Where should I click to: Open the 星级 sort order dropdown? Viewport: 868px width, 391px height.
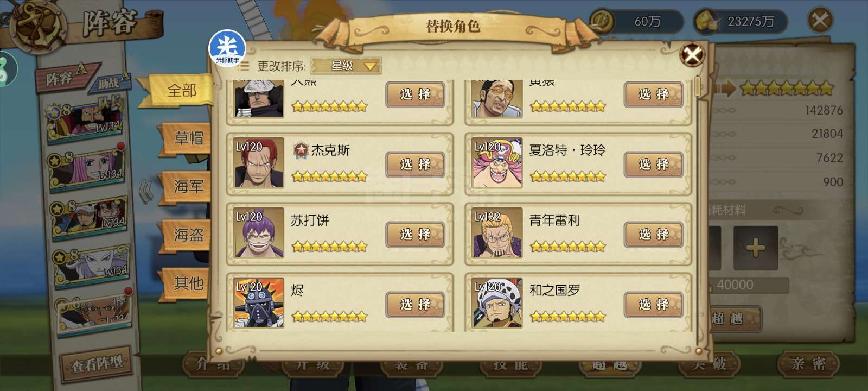[x=346, y=66]
